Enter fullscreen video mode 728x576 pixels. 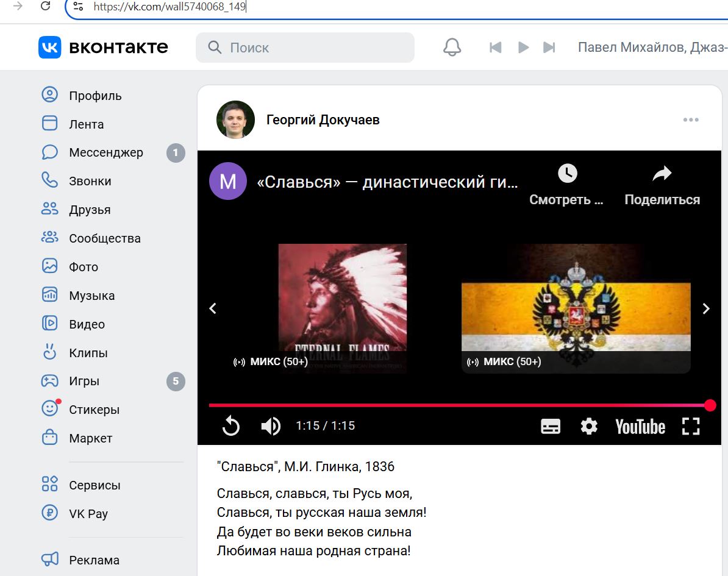coord(691,426)
